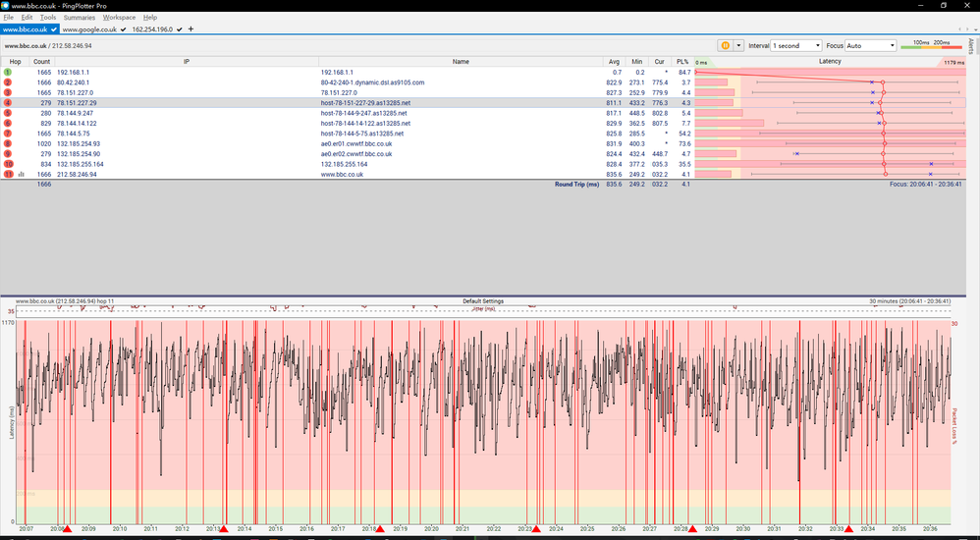Click the Latency graph column header

[x=830, y=62]
